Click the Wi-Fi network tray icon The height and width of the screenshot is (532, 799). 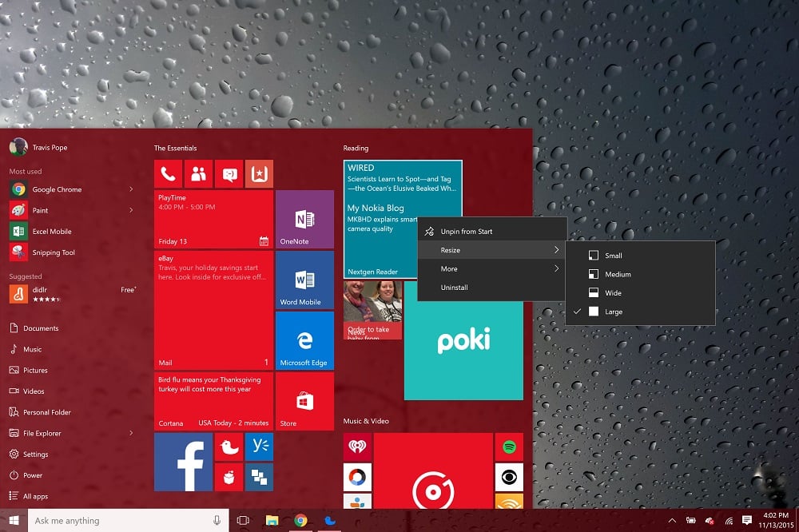[x=729, y=520]
